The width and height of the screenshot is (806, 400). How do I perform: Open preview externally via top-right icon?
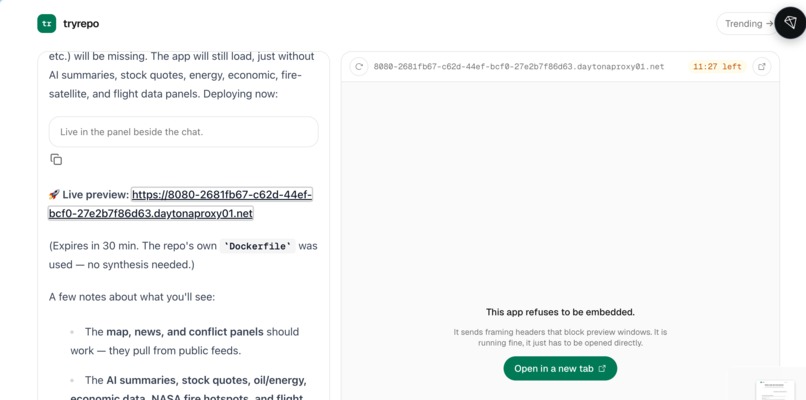click(x=762, y=67)
